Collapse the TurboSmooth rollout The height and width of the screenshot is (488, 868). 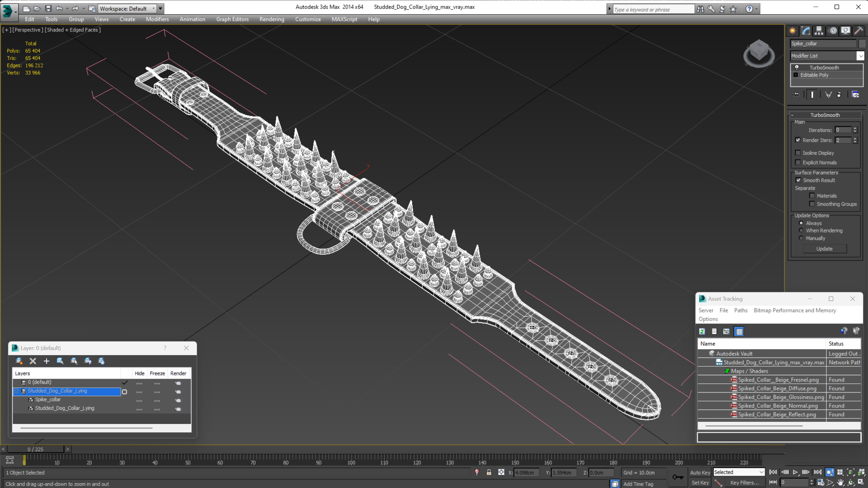click(793, 115)
